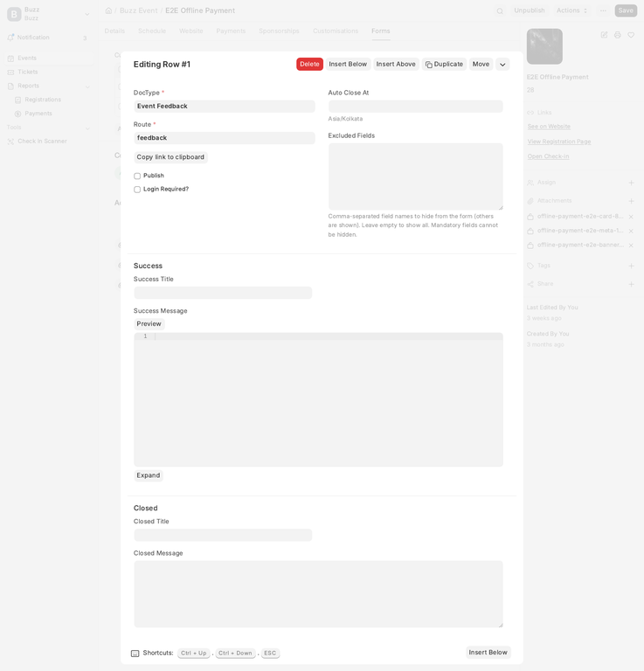Open Notification in the sidebar

point(48,38)
